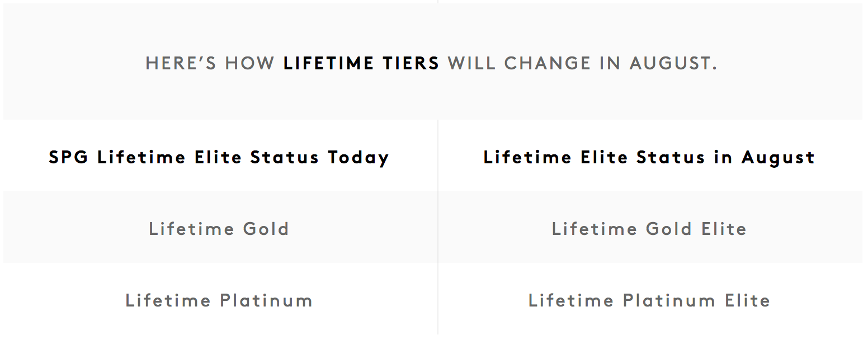868x349 pixels.
Task: Click the "Lifetime Platinum" cell in left column
Action: (219, 300)
